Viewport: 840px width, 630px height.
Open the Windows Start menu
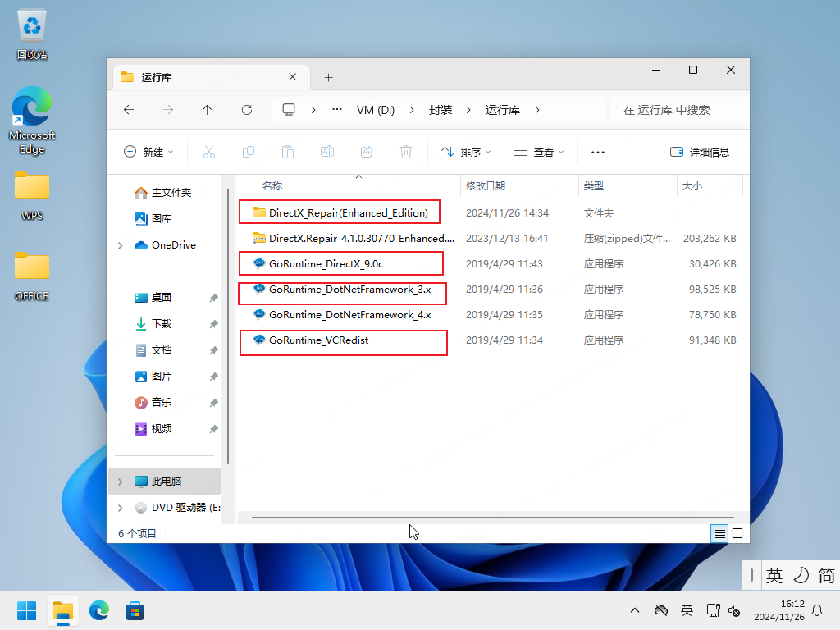[27, 610]
